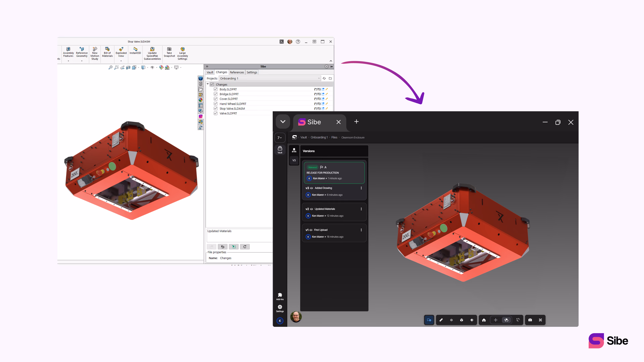Open Add-Ins in Sibe sidebar
The width and height of the screenshot is (644, 362).
point(280,296)
